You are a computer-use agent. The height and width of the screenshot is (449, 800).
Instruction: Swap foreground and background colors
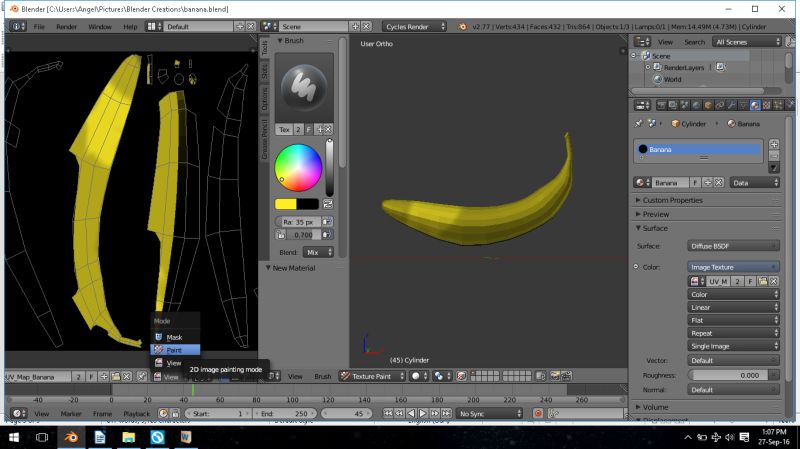click(x=328, y=204)
